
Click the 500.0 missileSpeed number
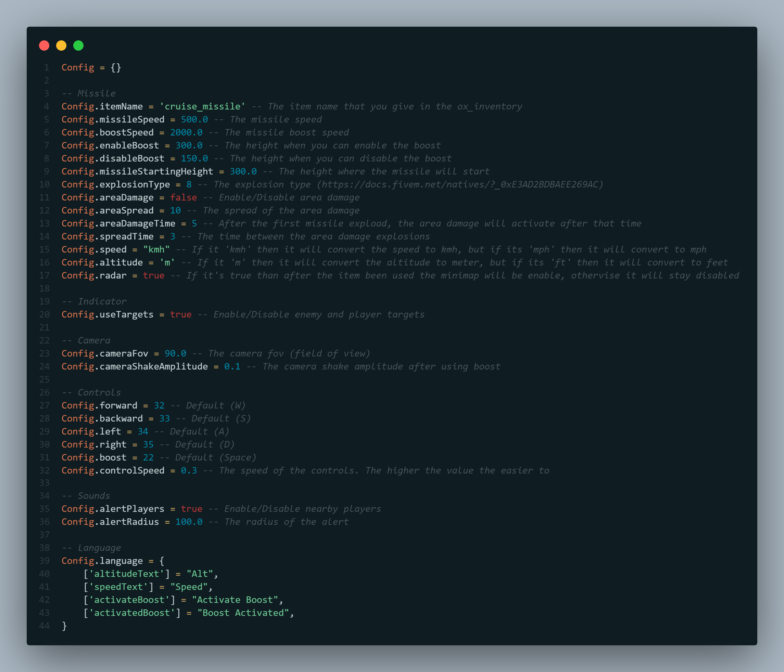pos(194,119)
